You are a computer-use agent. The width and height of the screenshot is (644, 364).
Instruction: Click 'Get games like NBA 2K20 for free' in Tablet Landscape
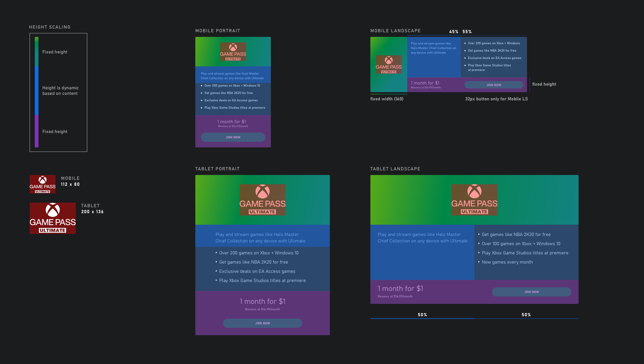(516, 235)
